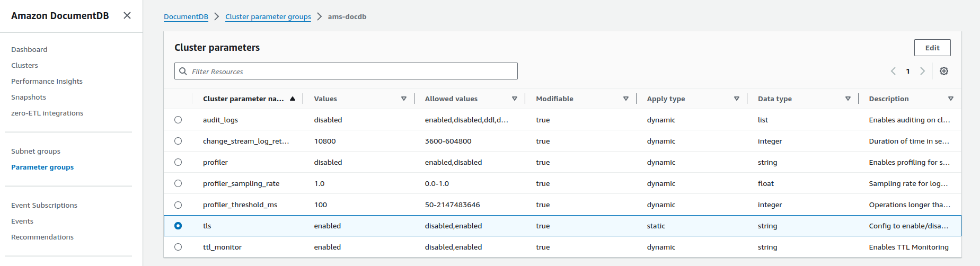The height and width of the screenshot is (266, 980).
Task: Sort by Values column arrow
Action: pos(404,99)
